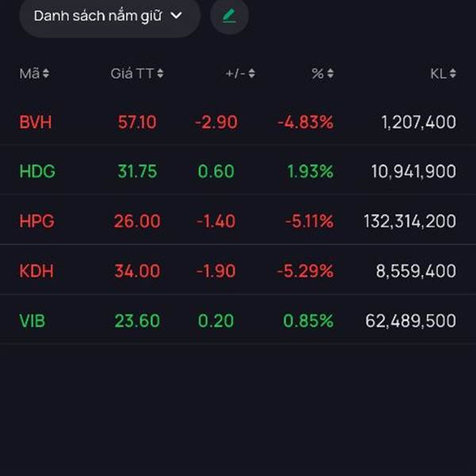The width and height of the screenshot is (476, 476).
Task: Tap the VIB percent 0.85%
Action: click(x=308, y=321)
